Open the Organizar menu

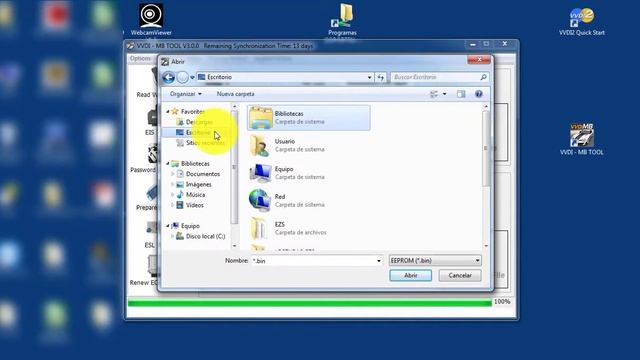click(x=186, y=94)
